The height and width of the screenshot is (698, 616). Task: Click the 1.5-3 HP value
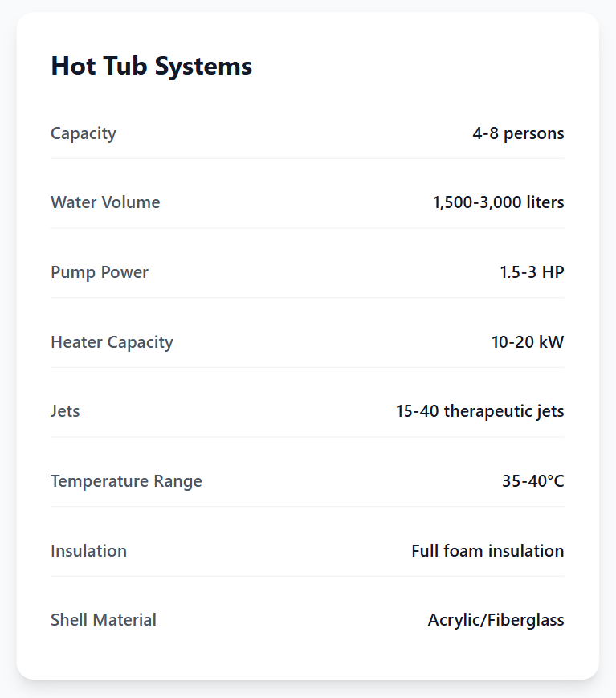[532, 272]
